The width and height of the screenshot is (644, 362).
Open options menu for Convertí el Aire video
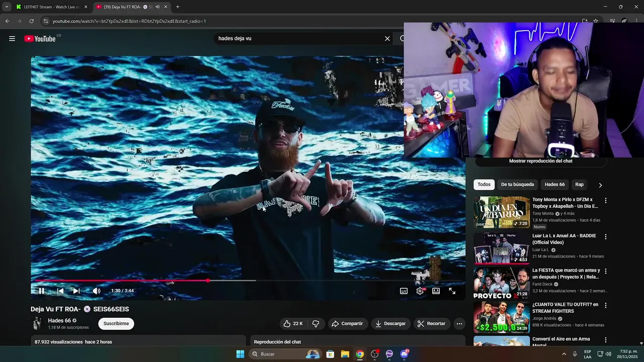point(606,340)
